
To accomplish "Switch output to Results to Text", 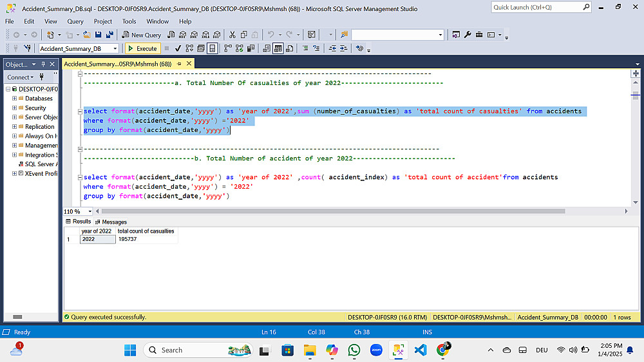I will coord(267,48).
